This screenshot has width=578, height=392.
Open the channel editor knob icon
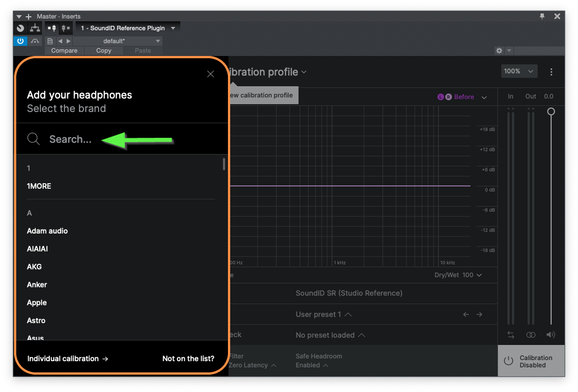pos(21,28)
